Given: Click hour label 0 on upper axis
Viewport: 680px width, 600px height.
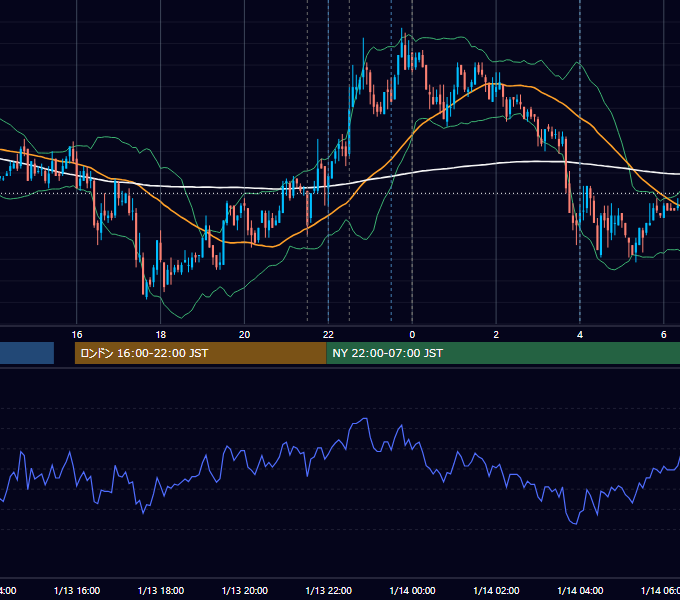Looking at the screenshot, I should point(412,335).
